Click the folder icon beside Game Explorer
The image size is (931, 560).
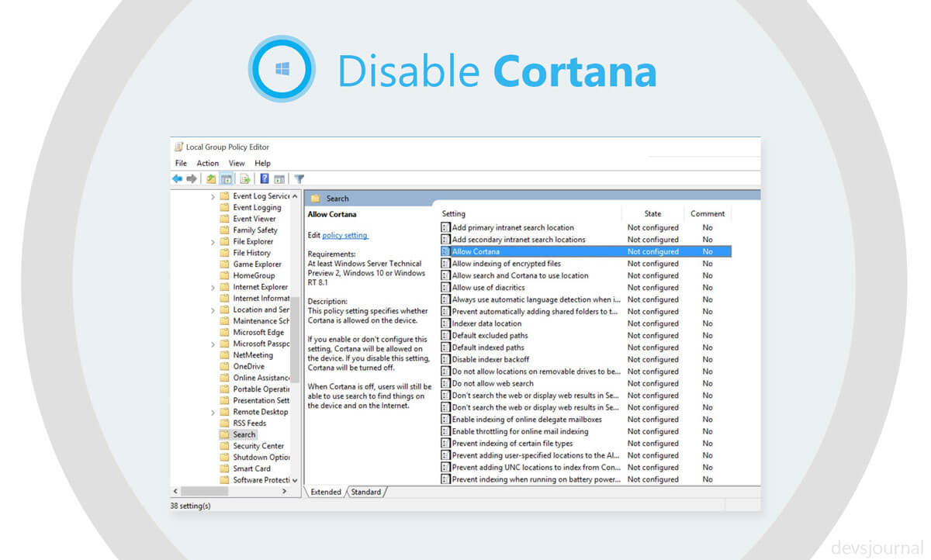[224, 264]
